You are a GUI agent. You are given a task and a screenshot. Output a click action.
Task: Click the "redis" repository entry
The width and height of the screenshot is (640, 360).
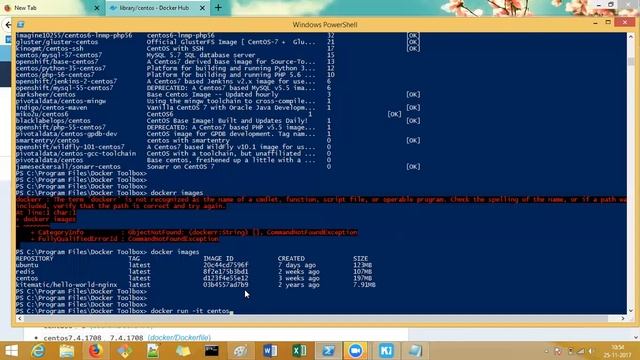25,271
